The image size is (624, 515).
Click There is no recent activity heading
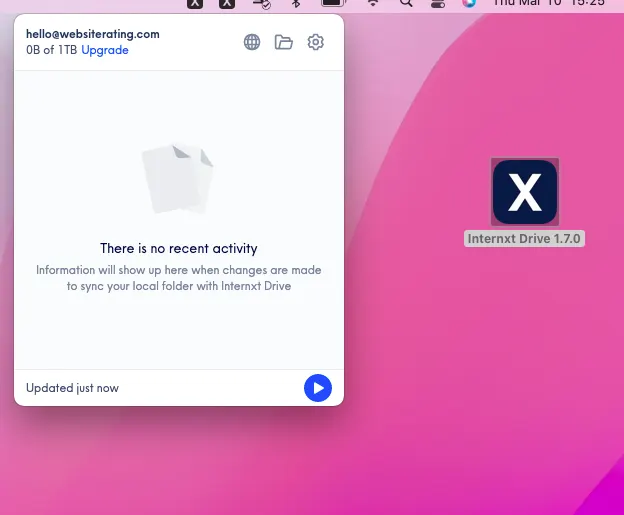(179, 248)
